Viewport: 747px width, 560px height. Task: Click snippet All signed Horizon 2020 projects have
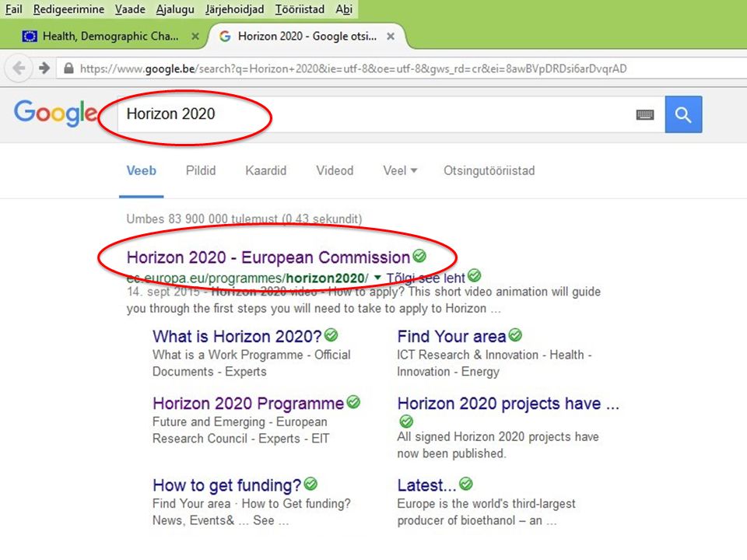[x=498, y=436]
